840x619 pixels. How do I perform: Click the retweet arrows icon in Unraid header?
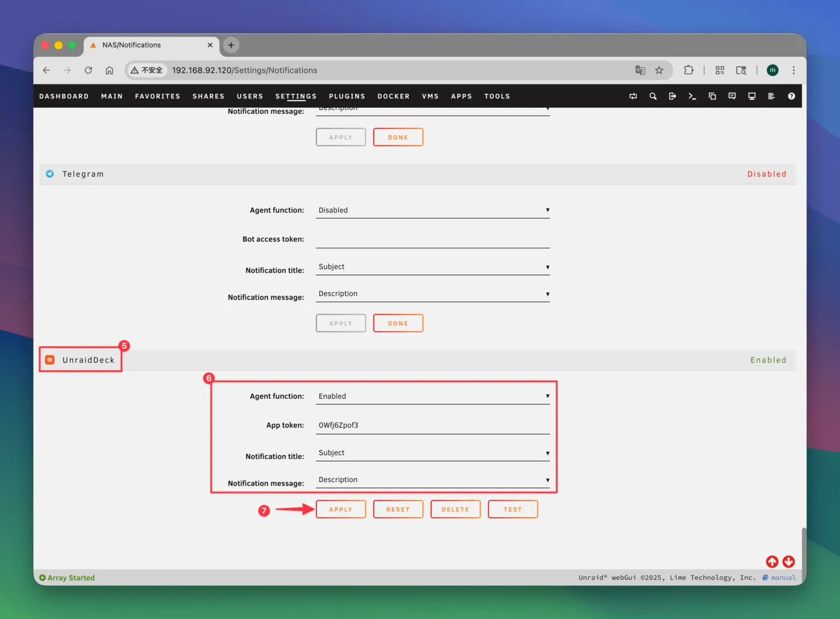point(633,96)
